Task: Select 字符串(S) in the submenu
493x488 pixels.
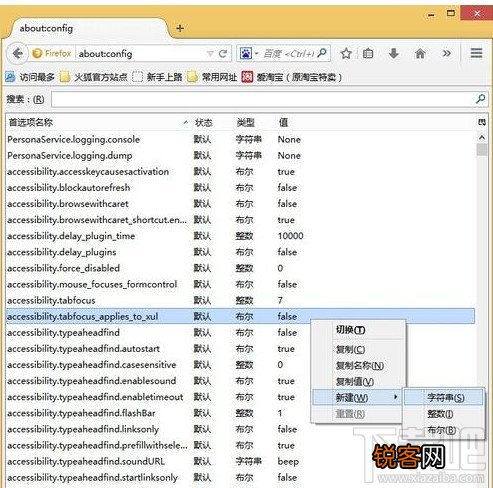Action: (x=443, y=397)
